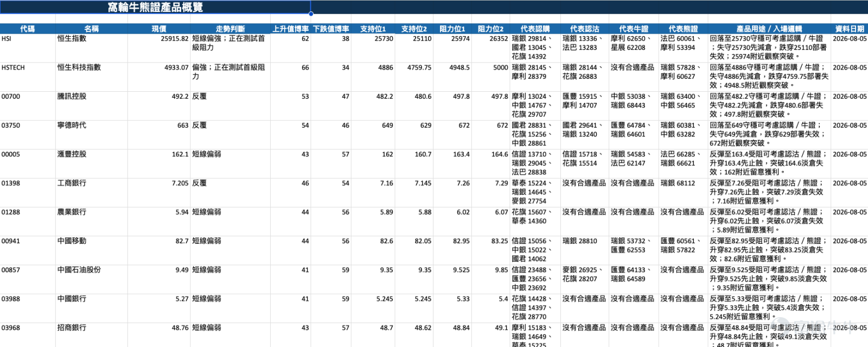Select the 瑞銀 28810 put warrant cell
The image size is (868, 347).
(585, 250)
